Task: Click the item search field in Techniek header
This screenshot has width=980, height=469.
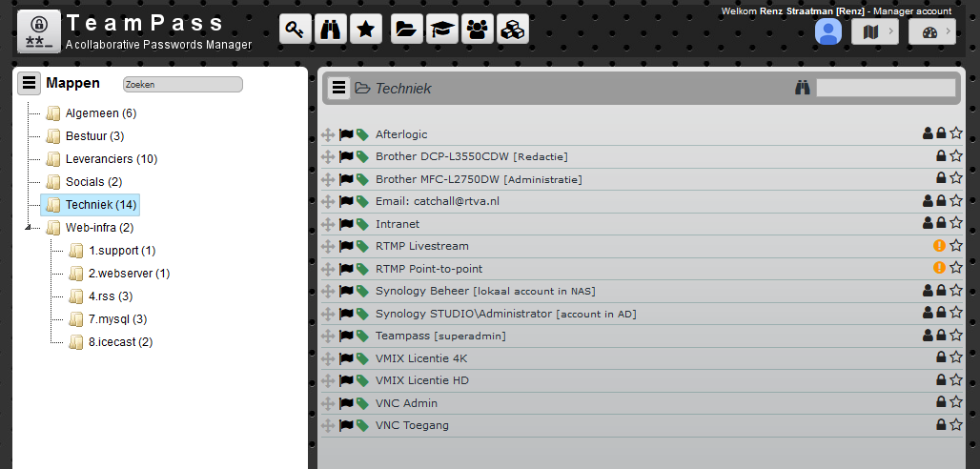Action: click(886, 88)
